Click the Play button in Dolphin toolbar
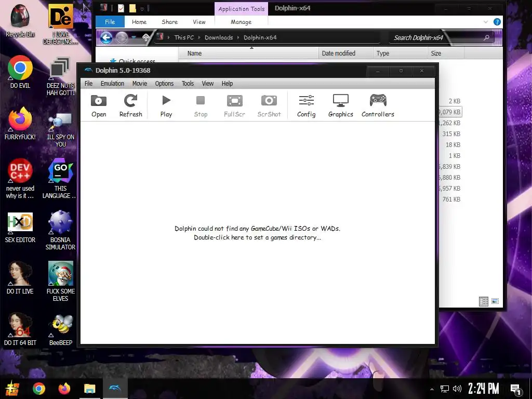Image resolution: width=532 pixels, height=399 pixels. [x=166, y=106]
